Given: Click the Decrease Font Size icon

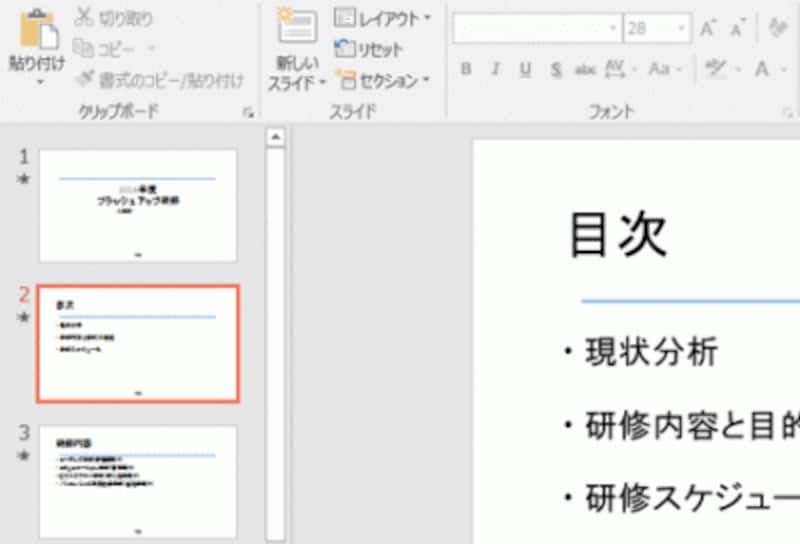Looking at the screenshot, I should tap(737, 28).
